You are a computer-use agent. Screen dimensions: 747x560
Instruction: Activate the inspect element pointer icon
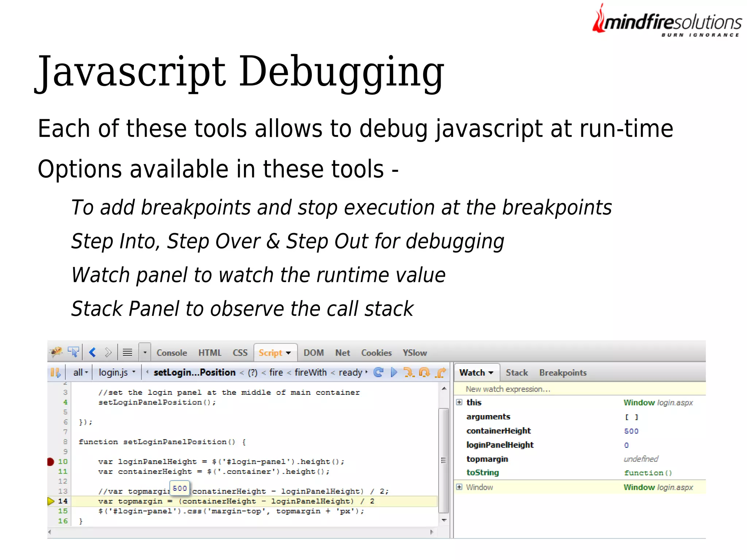73,352
